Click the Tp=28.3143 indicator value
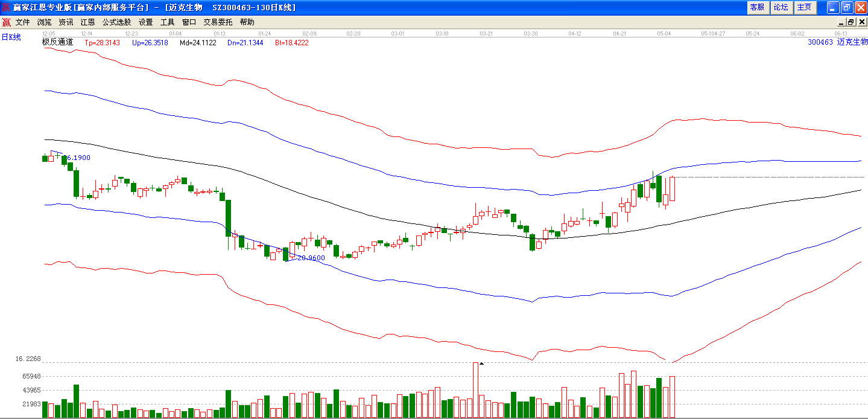 (x=103, y=43)
